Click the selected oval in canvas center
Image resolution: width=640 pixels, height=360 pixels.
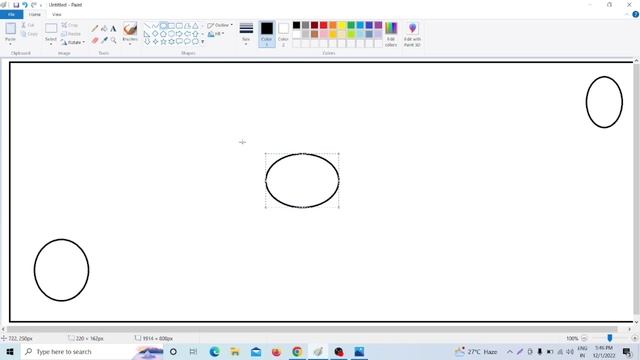pyautogui.click(x=302, y=180)
